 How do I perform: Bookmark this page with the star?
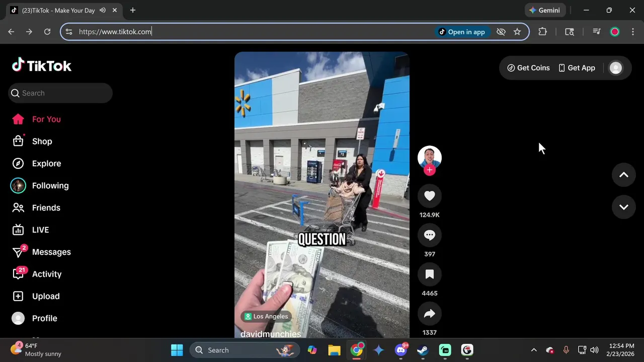[x=517, y=32]
